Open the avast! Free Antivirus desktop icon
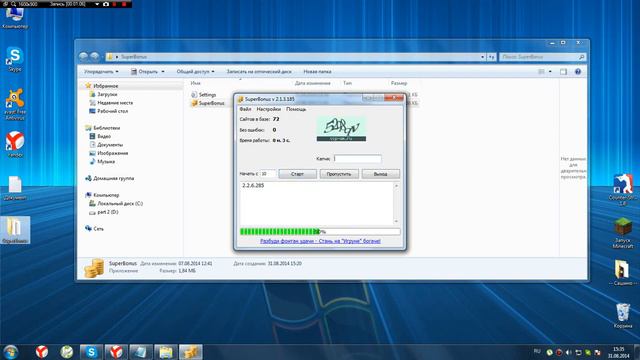This screenshot has width=640, height=360. pos(15,104)
